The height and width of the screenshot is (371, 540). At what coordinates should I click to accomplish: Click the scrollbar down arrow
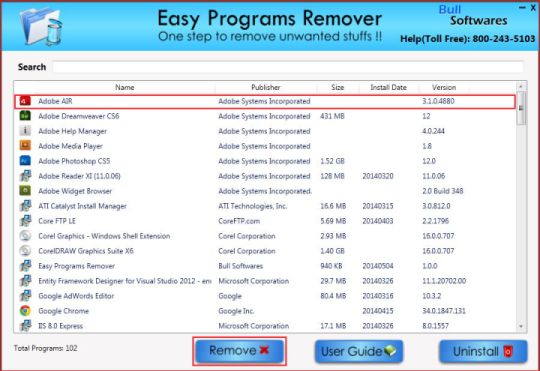[x=521, y=326]
